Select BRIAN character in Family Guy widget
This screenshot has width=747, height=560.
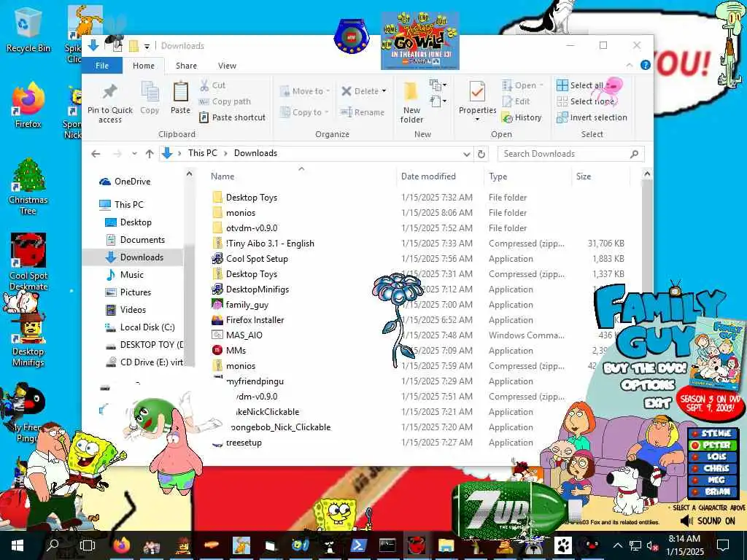(x=713, y=492)
